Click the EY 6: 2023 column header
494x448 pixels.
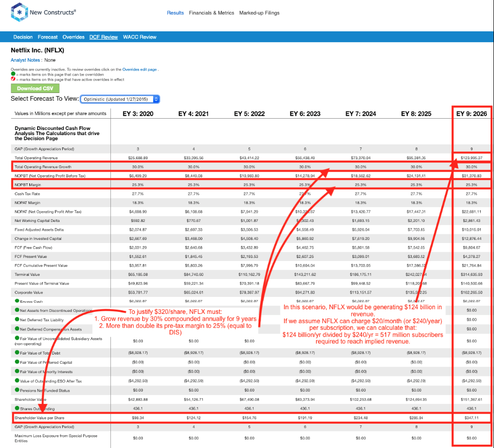pos(305,114)
